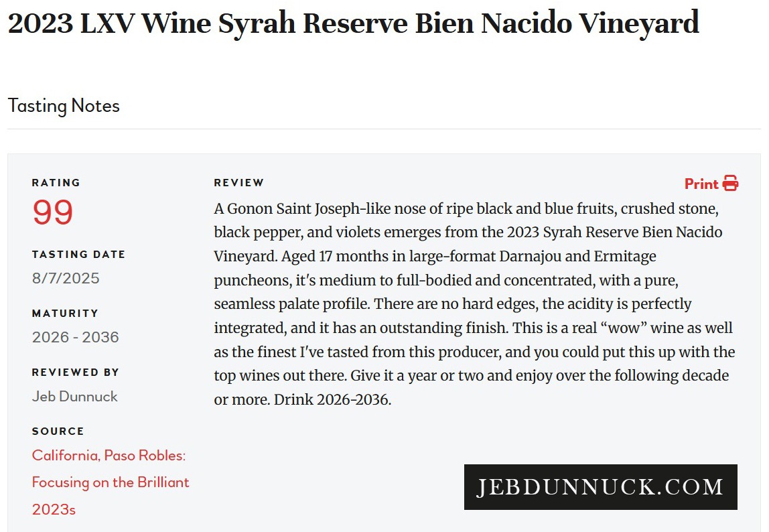Click the REVIEW label above the paragraph
The height and width of the screenshot is (532, 769).
coord(238,182)
